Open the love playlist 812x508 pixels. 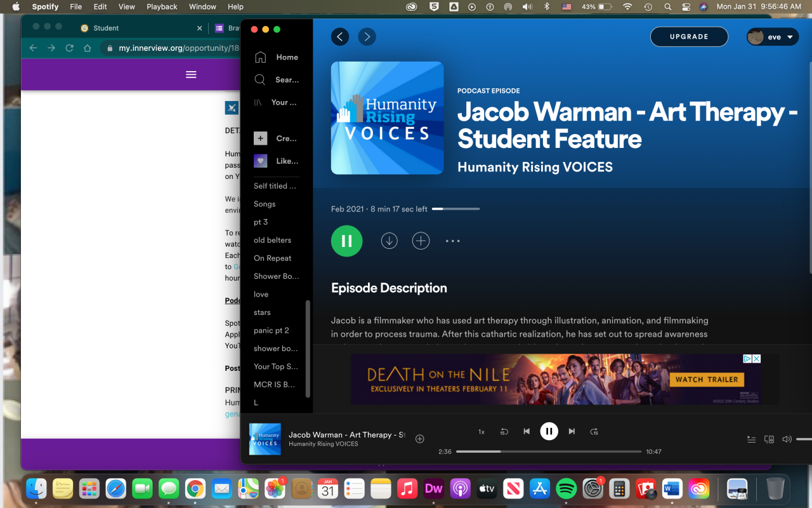(261, 295)
